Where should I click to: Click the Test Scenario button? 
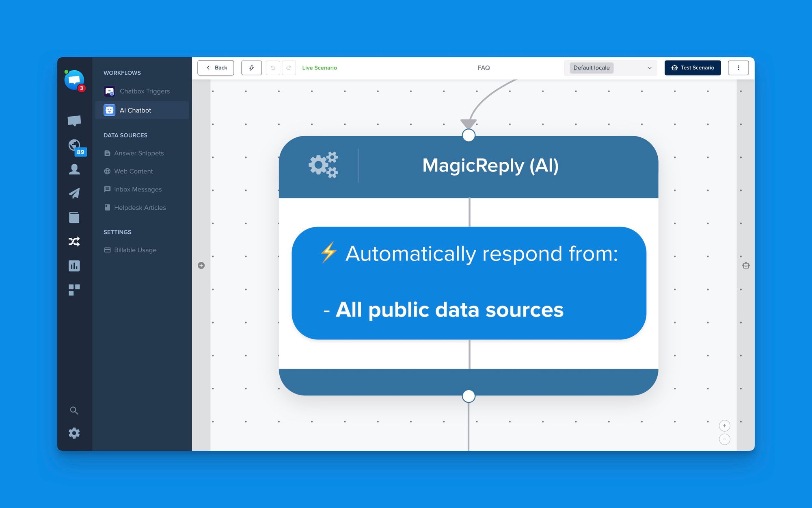point(693,68)
